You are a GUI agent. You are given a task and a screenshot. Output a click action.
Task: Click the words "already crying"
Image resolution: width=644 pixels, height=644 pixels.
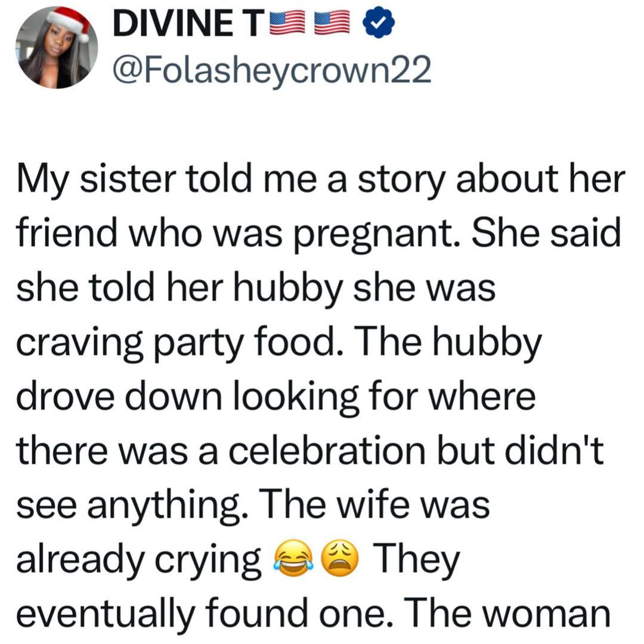138,559
